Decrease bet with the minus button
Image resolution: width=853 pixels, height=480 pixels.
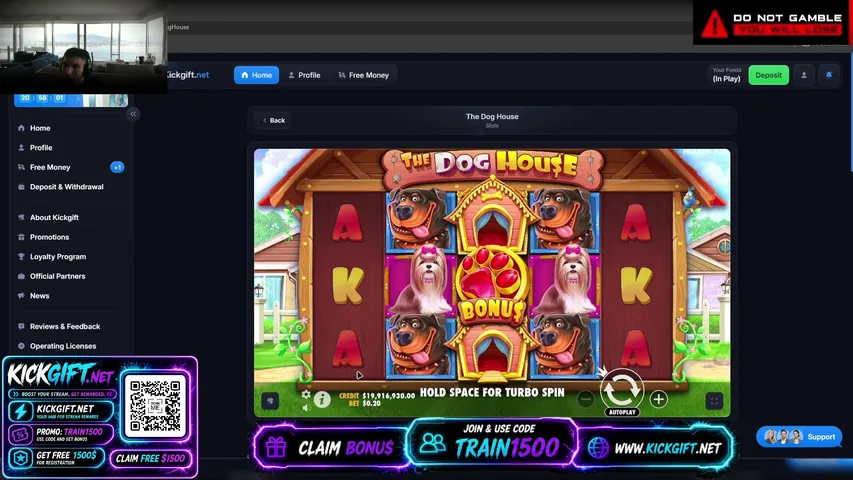click(x=585, y=399)
